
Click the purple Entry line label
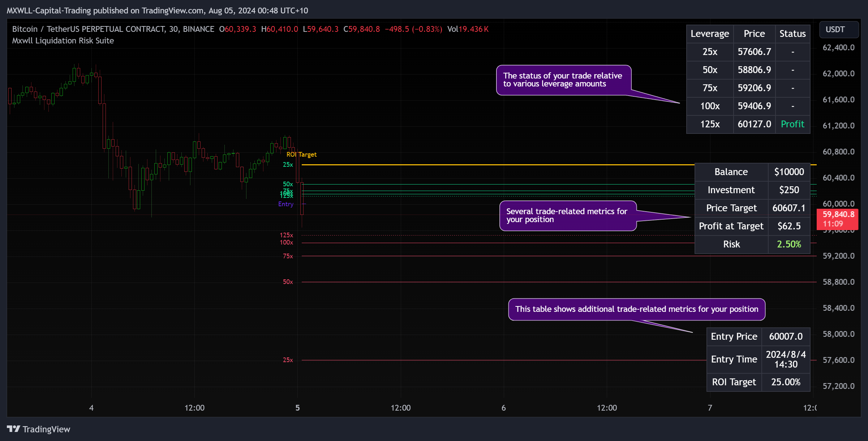(x=285, y=204)
